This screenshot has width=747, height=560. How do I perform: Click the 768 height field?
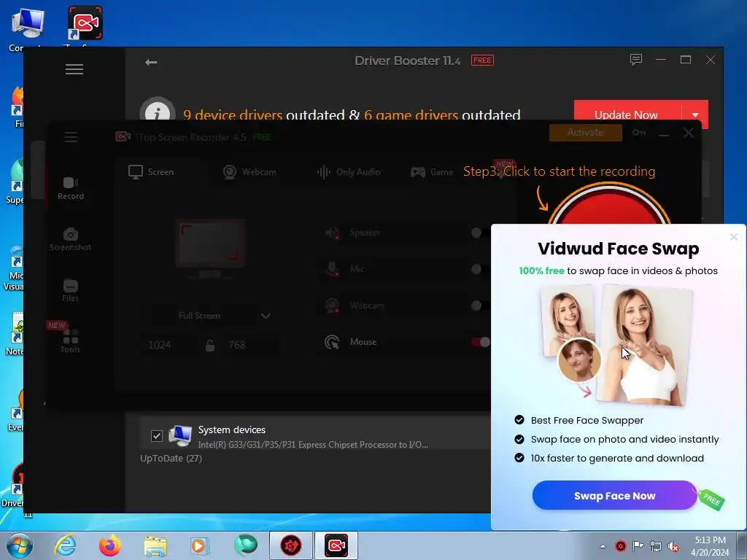249,345
